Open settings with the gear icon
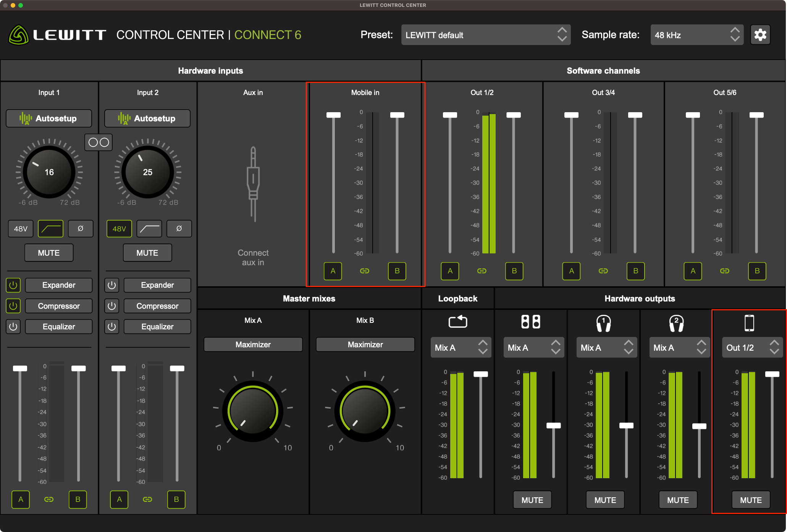Screen dimensions: 787x532 (x=760, y=35)
